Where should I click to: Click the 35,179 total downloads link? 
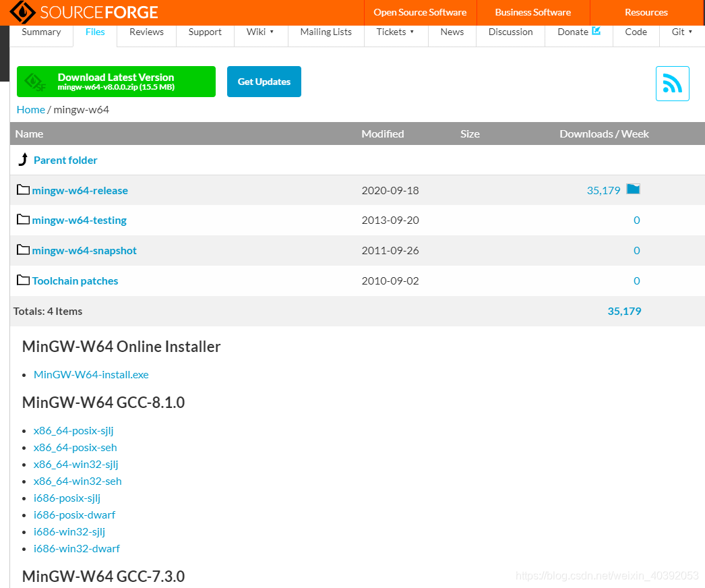(x=624, y=312)
